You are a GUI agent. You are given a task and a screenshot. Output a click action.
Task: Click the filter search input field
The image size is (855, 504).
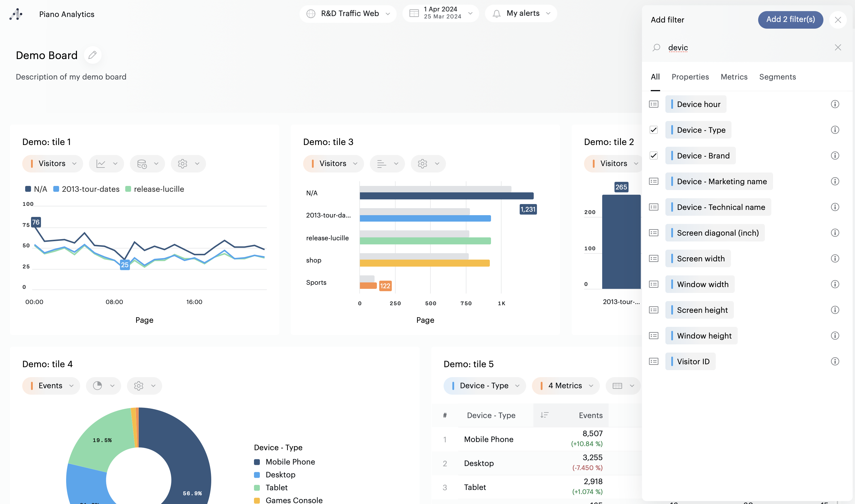click(744, 48)
